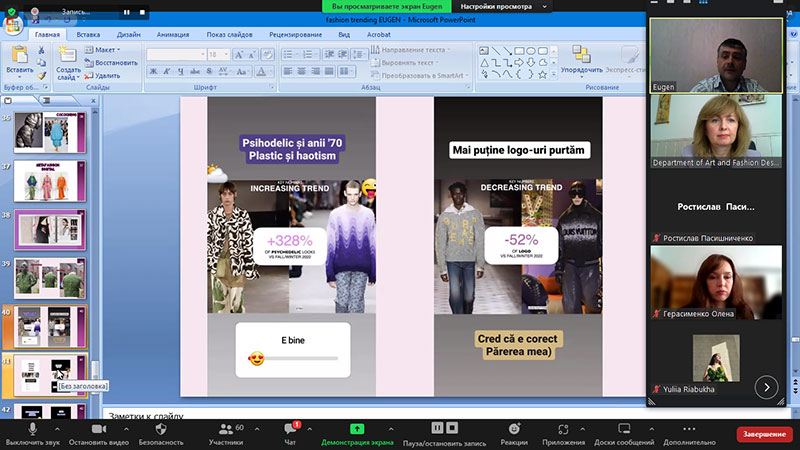Stop video with Остановить видео
800x450 pixels.
click(98, 434)
